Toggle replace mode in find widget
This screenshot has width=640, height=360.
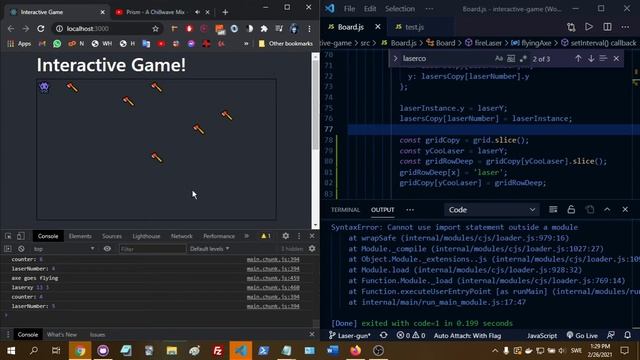point(396,59)
